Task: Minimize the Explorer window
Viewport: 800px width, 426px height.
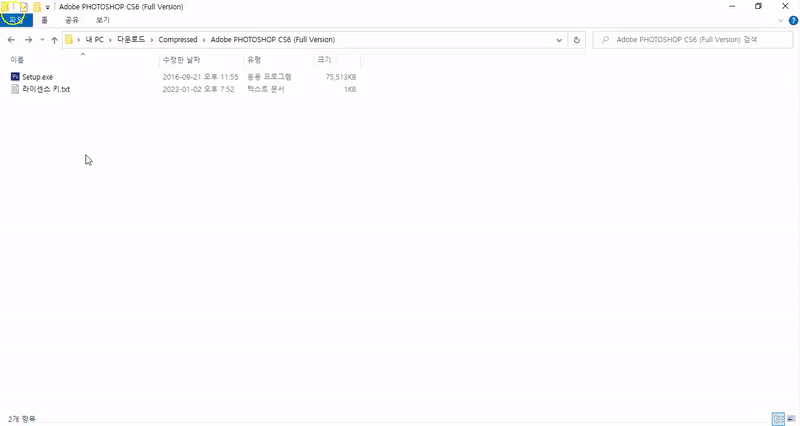Action: pyautogui.click(x=732, y=7)
